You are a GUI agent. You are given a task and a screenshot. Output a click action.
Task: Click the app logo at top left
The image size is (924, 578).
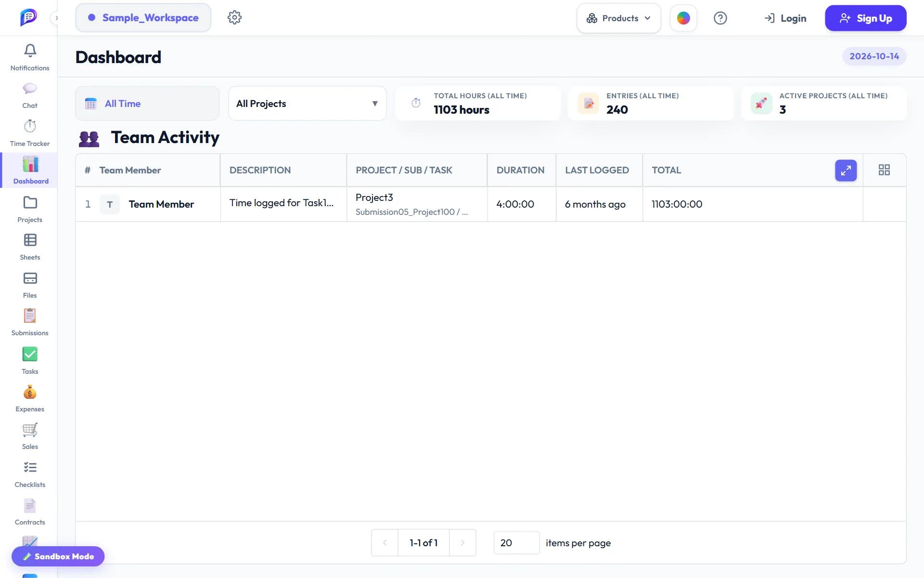(28, 17)
